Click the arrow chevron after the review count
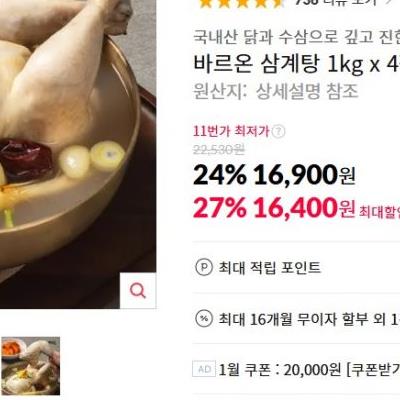The height and width of the screenshot is (400, 400). 389,2
